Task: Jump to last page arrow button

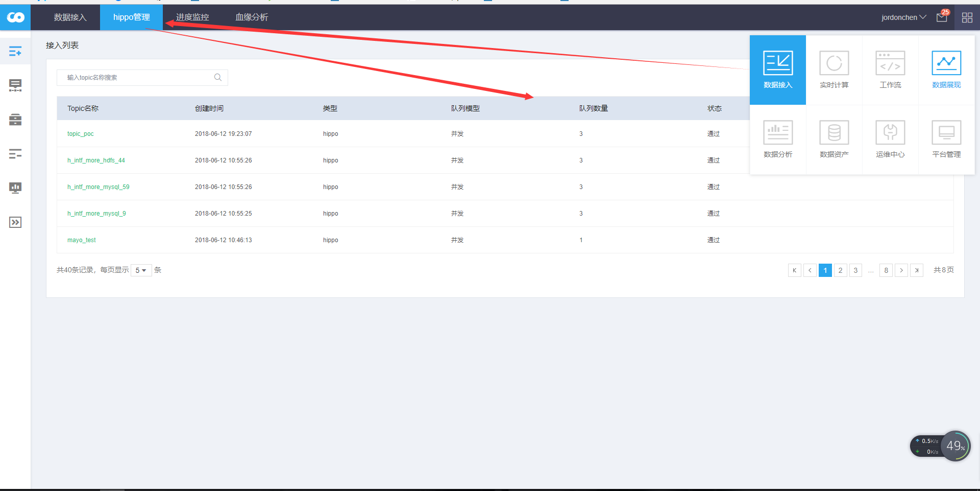Action: coord(917,270)
